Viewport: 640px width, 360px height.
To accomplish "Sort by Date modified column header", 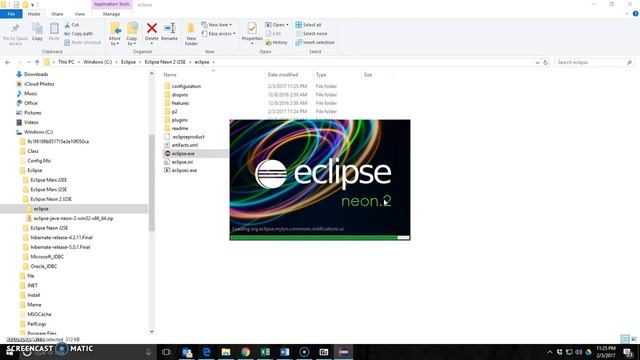I will pyautogui.click(x=283, y=75).
